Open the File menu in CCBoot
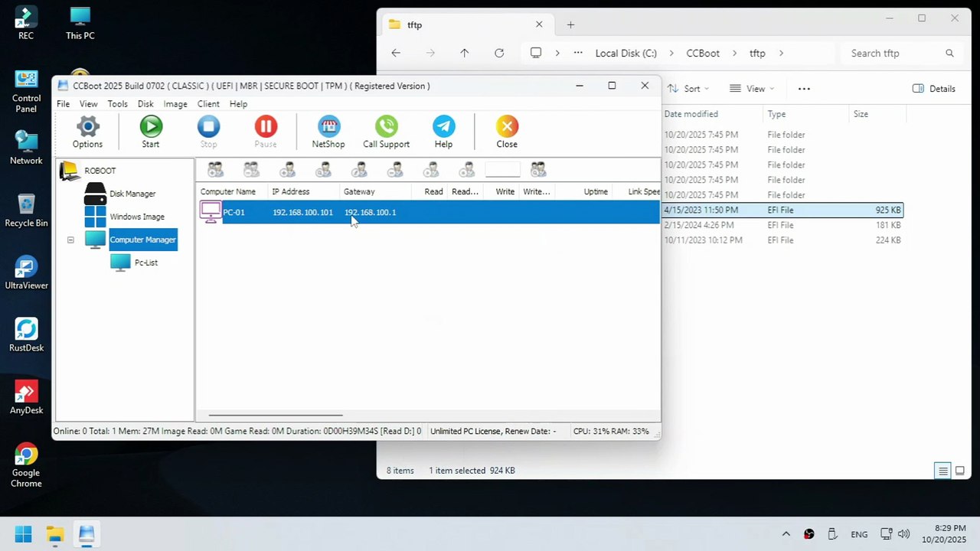This screenshot has width=980, height=551. pos(63,104)
